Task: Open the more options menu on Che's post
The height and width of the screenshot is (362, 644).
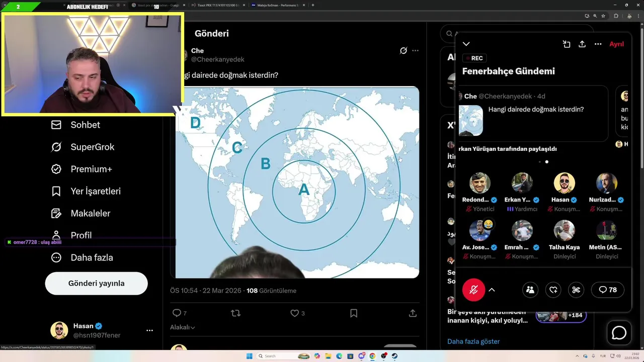Action: 415,50
